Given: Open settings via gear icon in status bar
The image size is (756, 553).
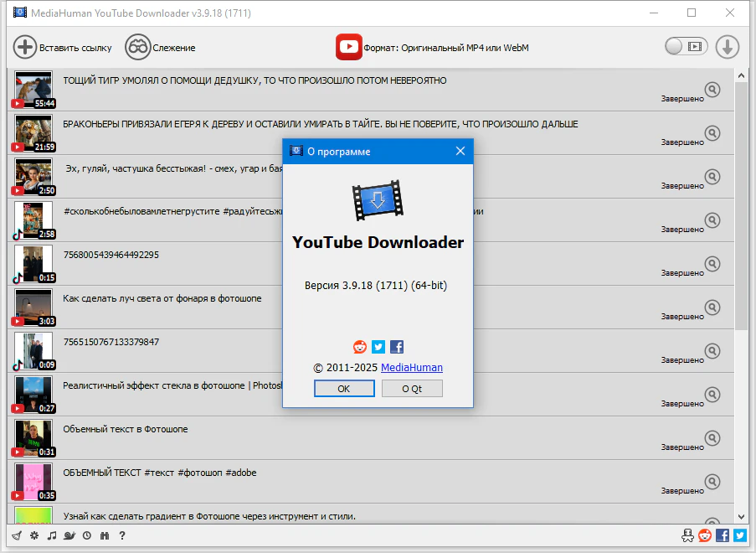Looking at the screenshot, I should click(x=34, y=535).
